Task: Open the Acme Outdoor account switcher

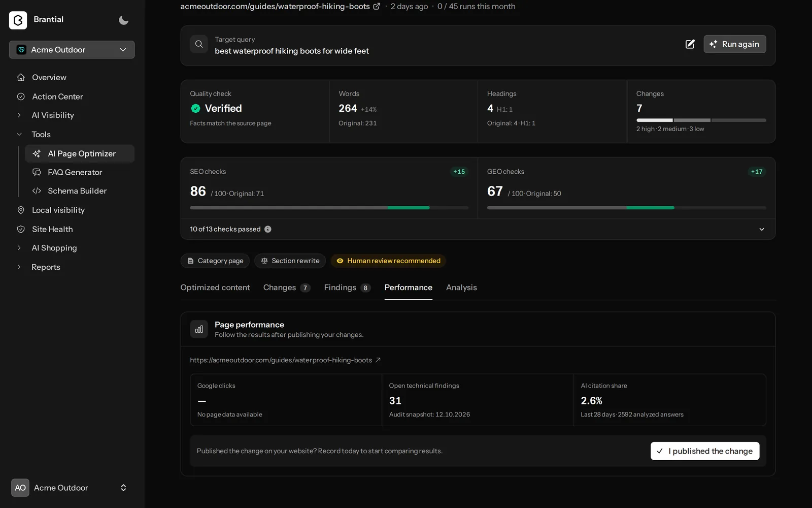Action: click(72, 488)
